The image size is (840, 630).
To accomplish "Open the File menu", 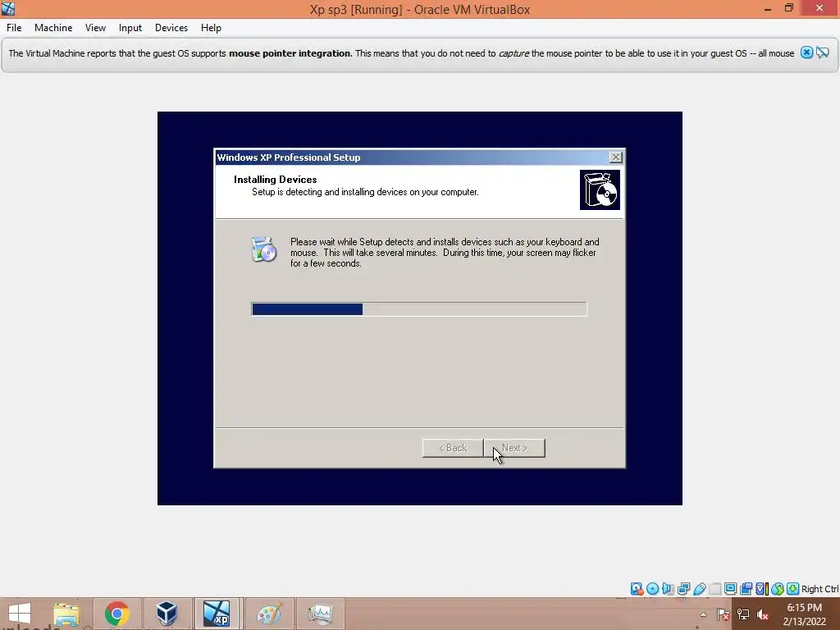I will click(14, 28).
